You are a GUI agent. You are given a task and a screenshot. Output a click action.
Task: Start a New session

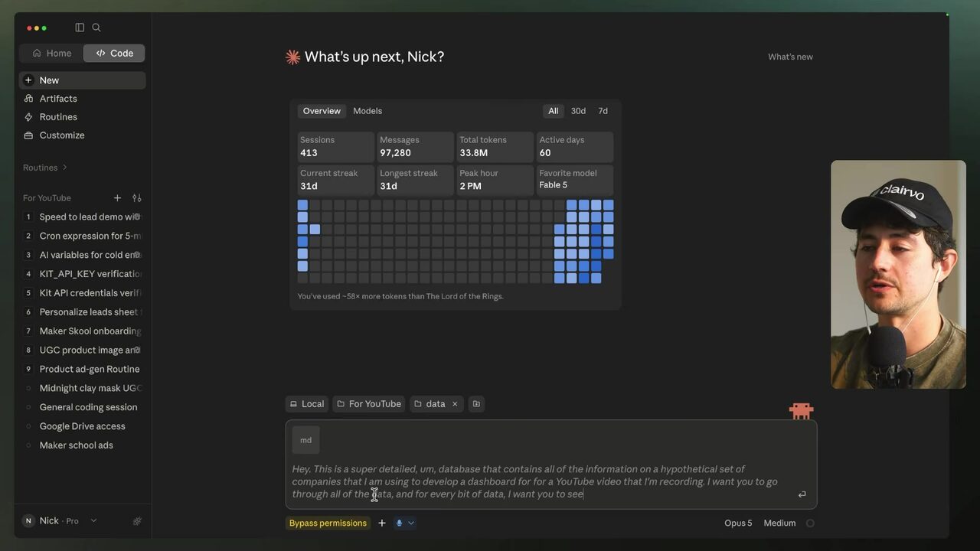83,80
